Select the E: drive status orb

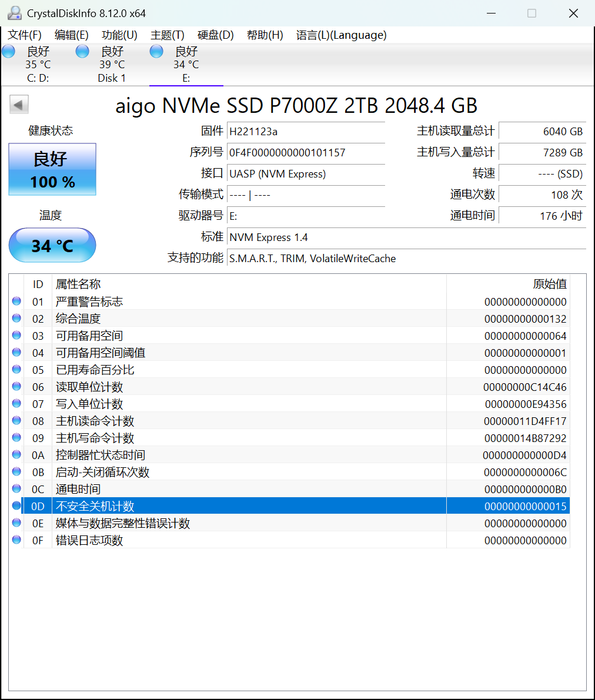pos(156,52)
